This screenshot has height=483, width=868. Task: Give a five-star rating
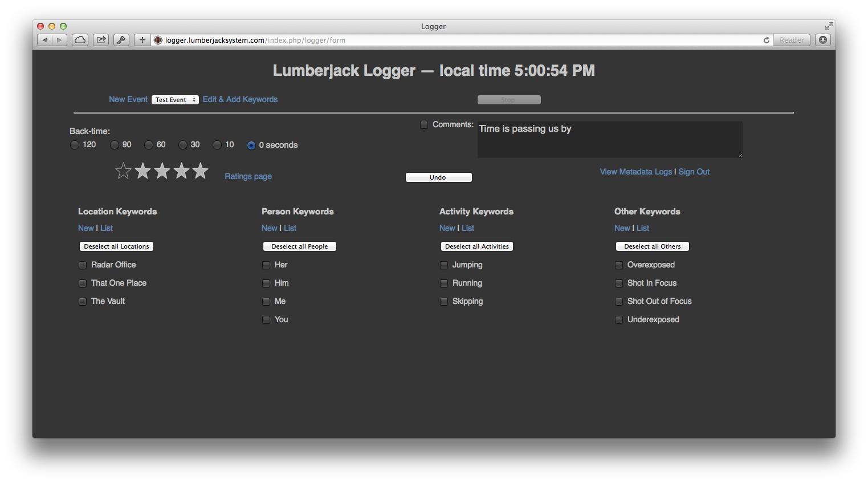click(200, 170)
